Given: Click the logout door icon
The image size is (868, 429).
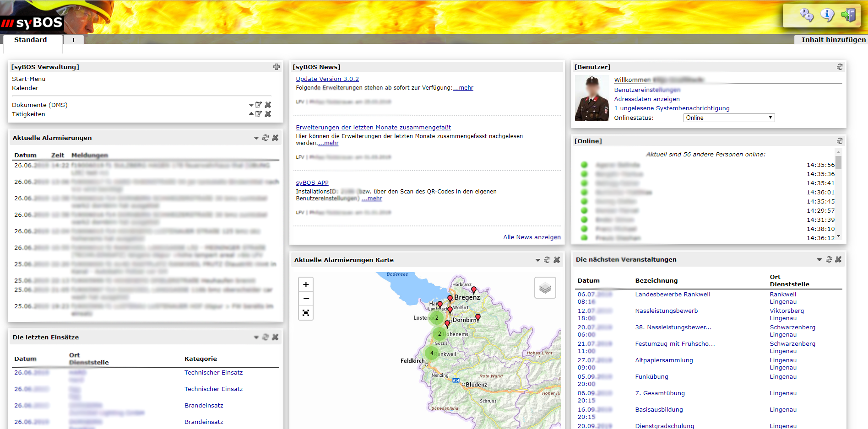Looking at the screenshot, I should [x=848, y=15].
